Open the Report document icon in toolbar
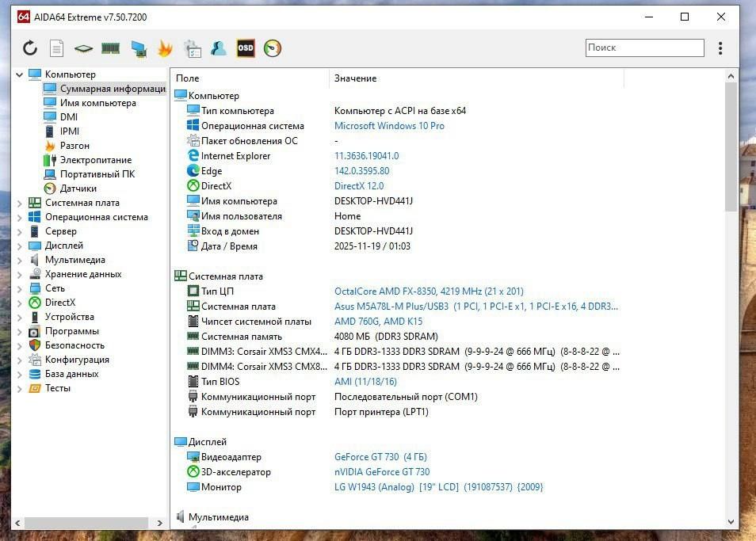Image resolution: width=756 pixels, height=541 pixels. [56, 48]
